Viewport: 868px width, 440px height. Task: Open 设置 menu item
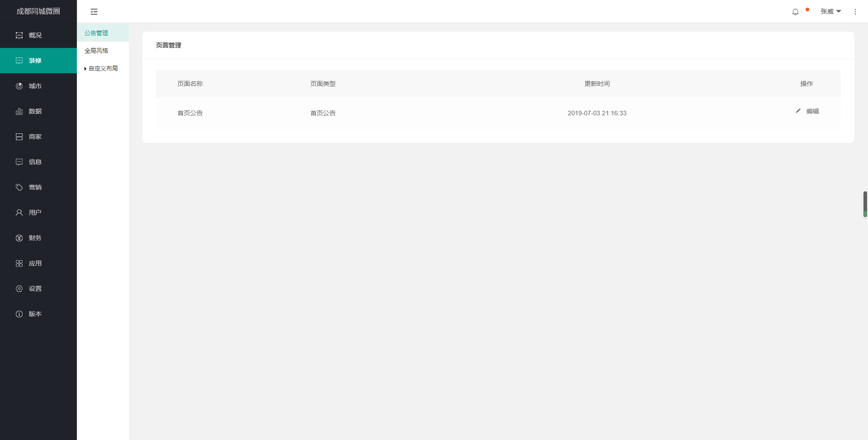tap(38, 289)
